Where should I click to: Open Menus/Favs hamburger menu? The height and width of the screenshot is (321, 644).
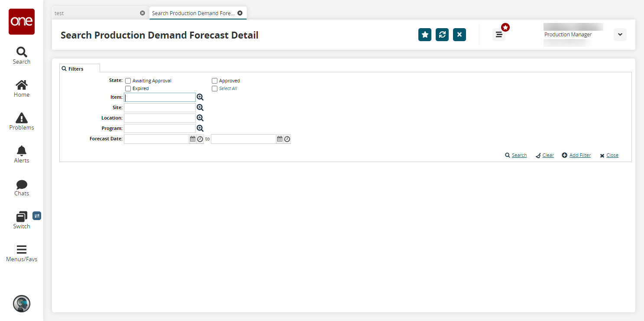point(22,253)
